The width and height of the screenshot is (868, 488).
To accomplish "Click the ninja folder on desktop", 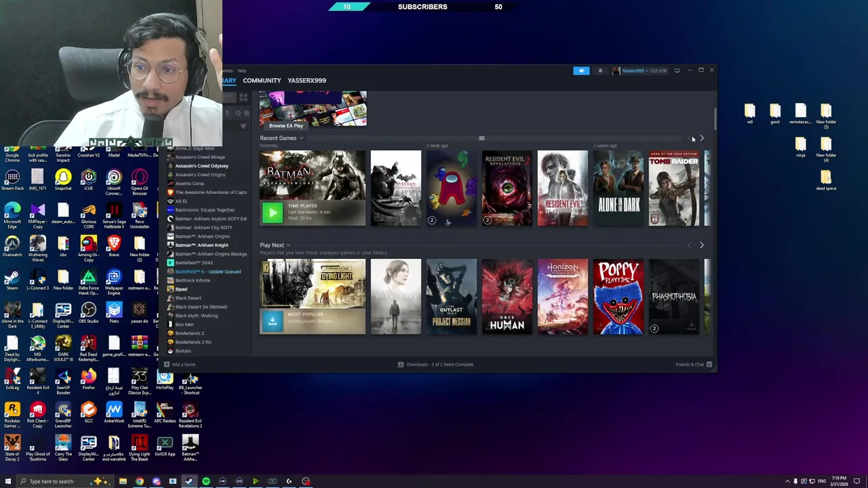I will point(801,148).
